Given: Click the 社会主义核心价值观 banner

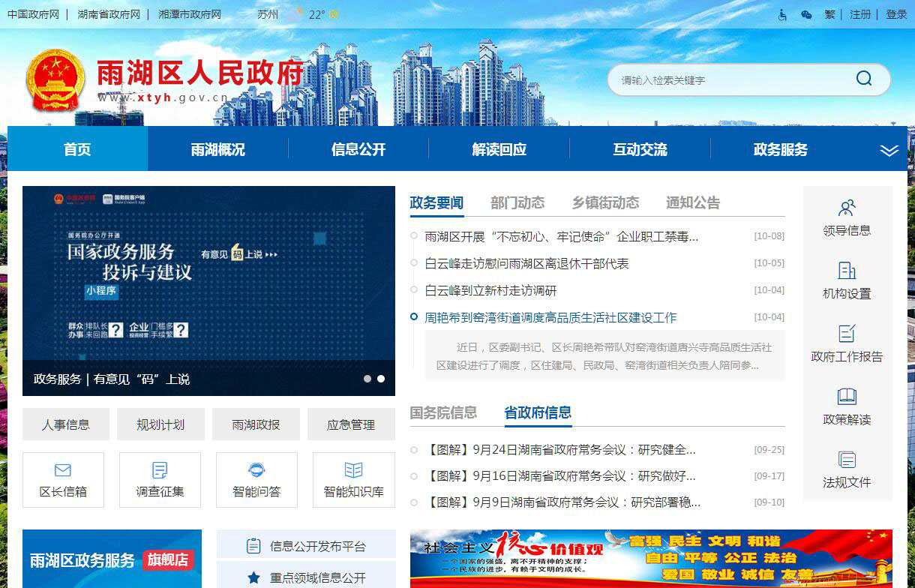Looking at the screenshot, I should [651, 559].
